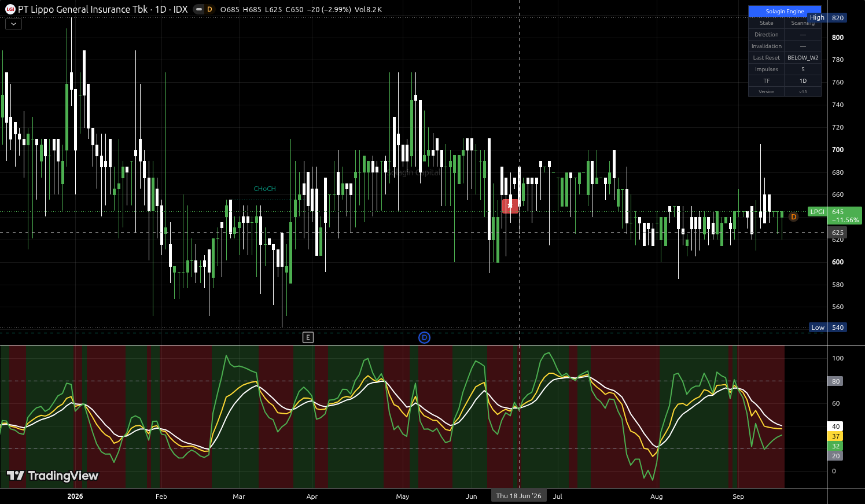Image resolution: width=865 pixels, height=504 pixels.
Task: Click the v15 version value
Action: pyautogui.click(x=803, y=91)
